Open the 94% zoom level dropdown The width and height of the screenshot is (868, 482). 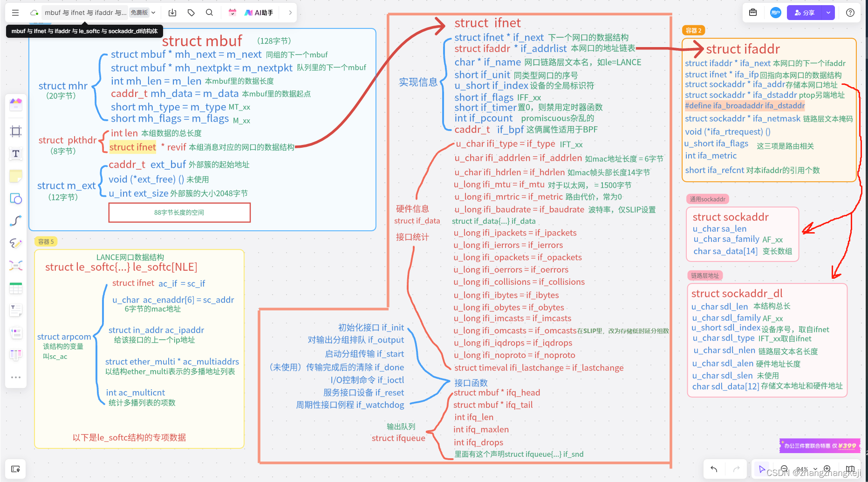pyautogui.click(x=806, y=469)
